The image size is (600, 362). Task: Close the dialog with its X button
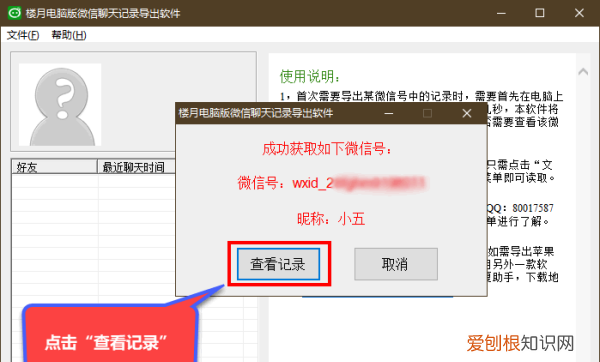coord(466,113)
